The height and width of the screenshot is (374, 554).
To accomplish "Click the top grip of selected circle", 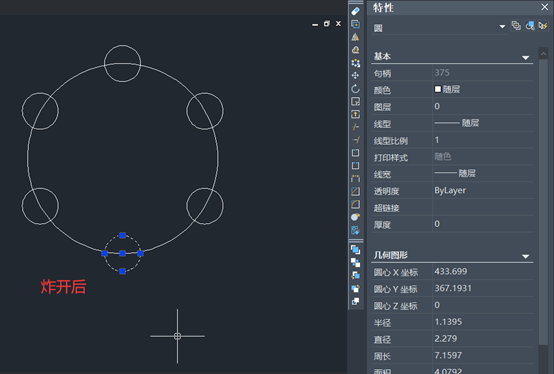I will click(x=122, y=235).
